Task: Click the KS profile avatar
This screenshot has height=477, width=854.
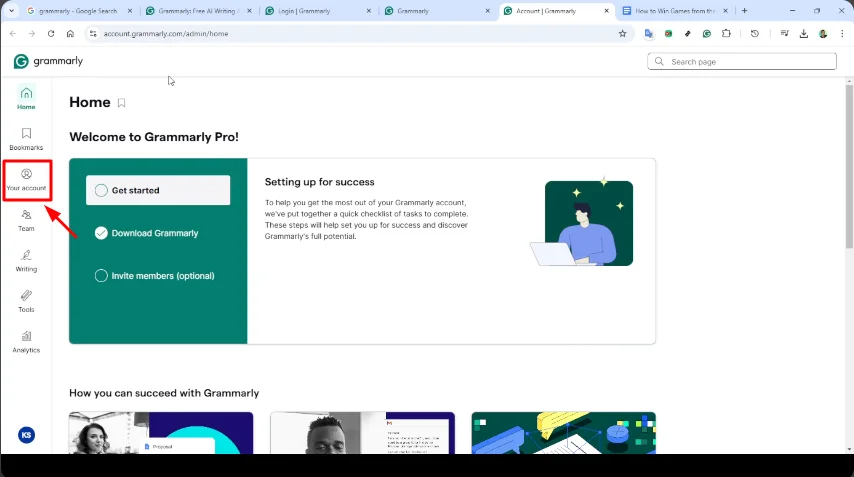Action: 26,435
